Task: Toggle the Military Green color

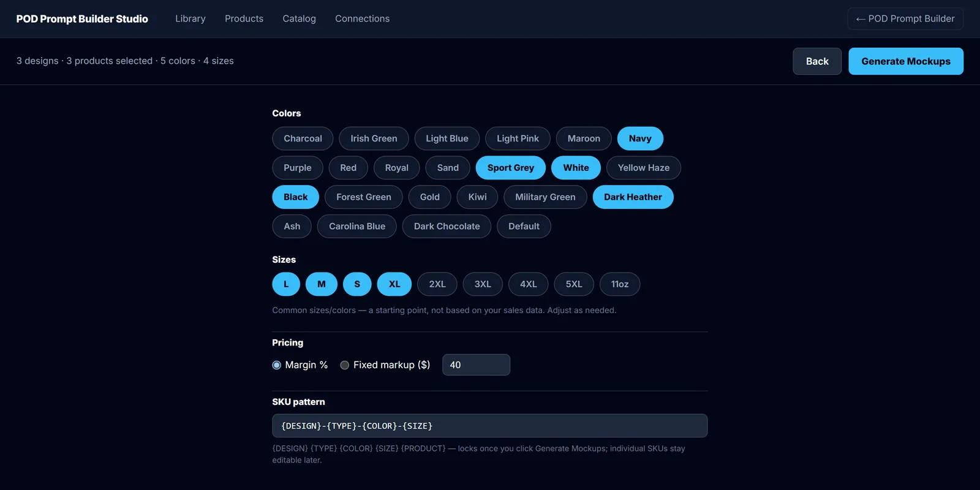Action: (x=545, y=197)
